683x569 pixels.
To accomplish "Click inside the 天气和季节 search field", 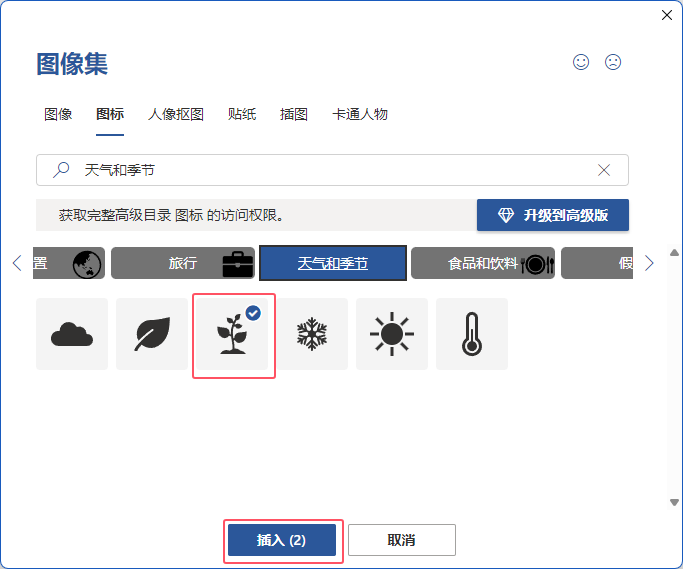I will point(332,170).
